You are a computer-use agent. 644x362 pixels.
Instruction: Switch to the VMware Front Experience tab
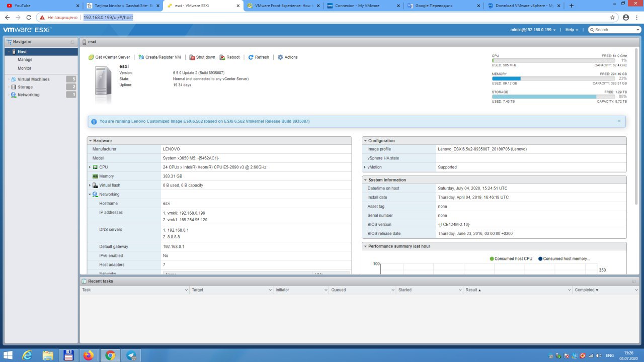tap(283, 6)
